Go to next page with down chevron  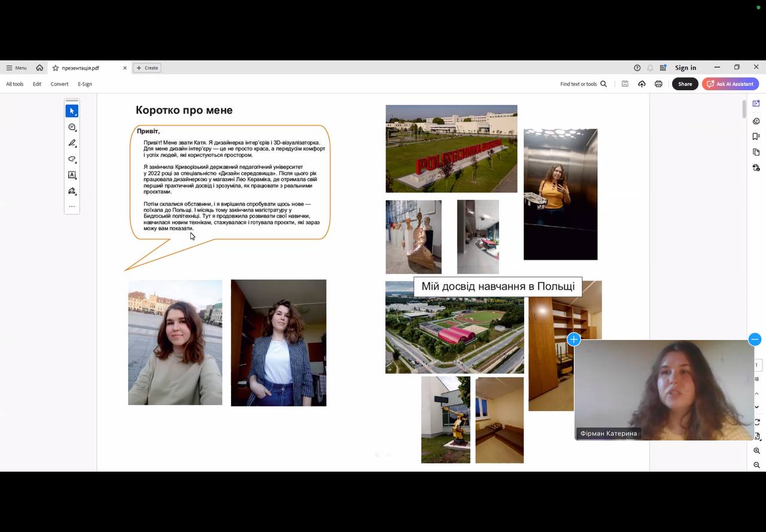coord(756,407)
